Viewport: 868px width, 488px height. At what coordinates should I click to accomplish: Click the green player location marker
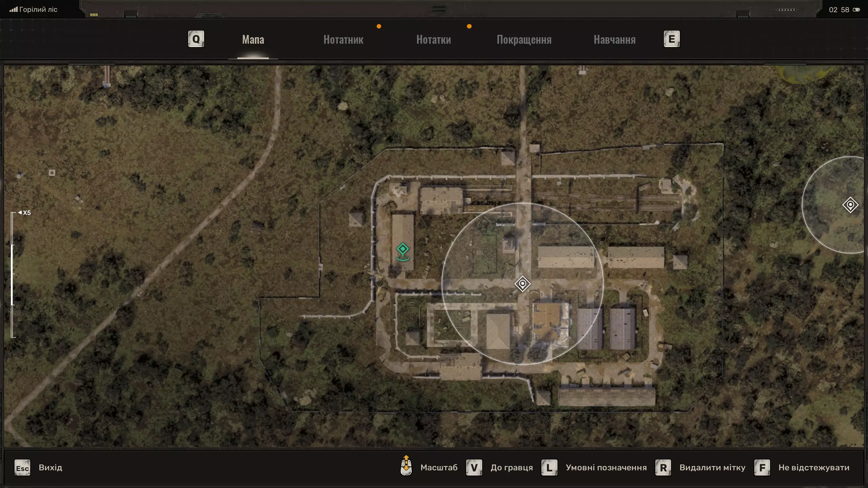[402, 251]
